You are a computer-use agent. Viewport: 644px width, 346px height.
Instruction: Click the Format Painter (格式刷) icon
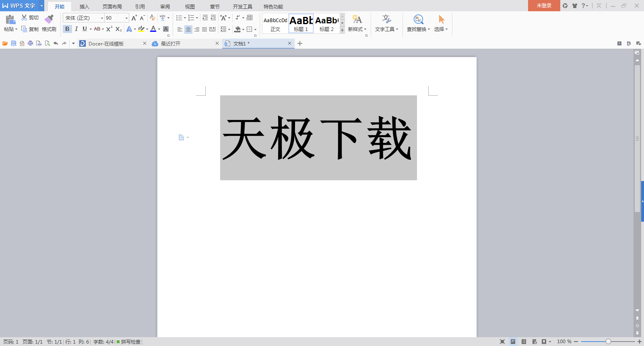49,19
